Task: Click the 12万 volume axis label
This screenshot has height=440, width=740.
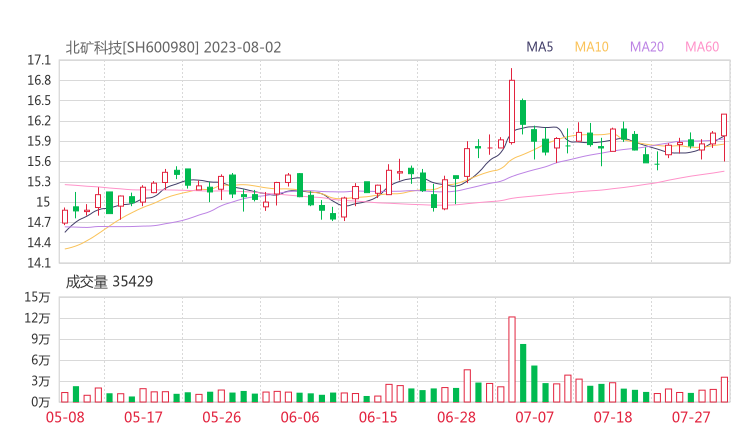Action: tap(37, 319)
